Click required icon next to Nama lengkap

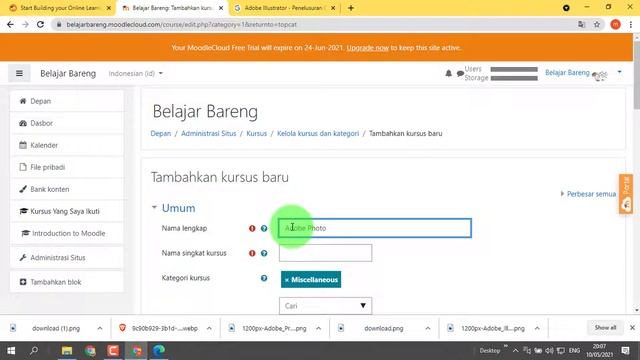coord(252,229)
